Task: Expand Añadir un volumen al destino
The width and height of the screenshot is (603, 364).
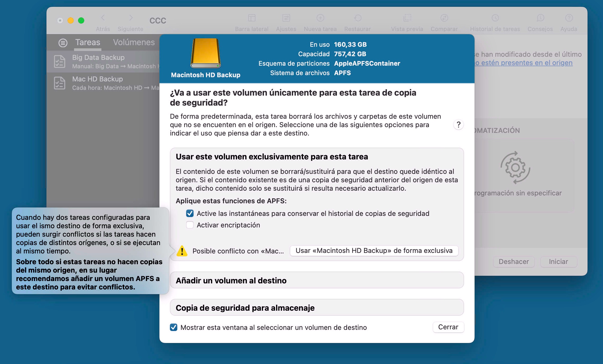Action: 317,280
